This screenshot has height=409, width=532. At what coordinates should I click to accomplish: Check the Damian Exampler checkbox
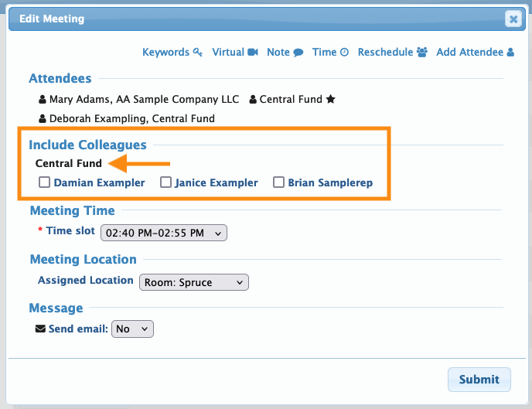click(x=45, y=183)
